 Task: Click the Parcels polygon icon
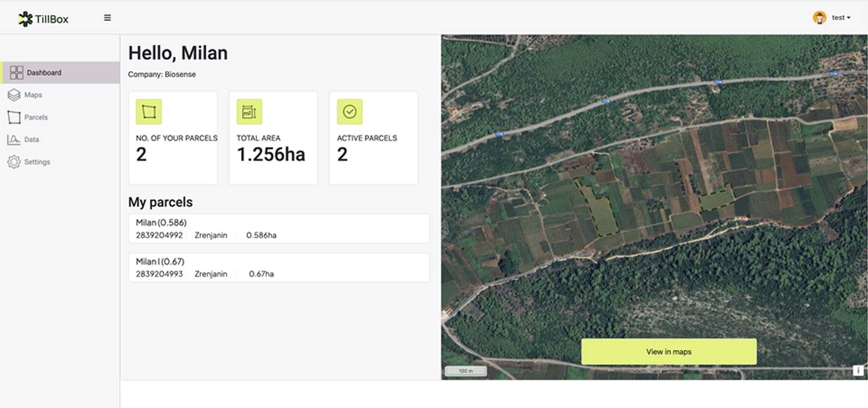[x=14, y=118]
